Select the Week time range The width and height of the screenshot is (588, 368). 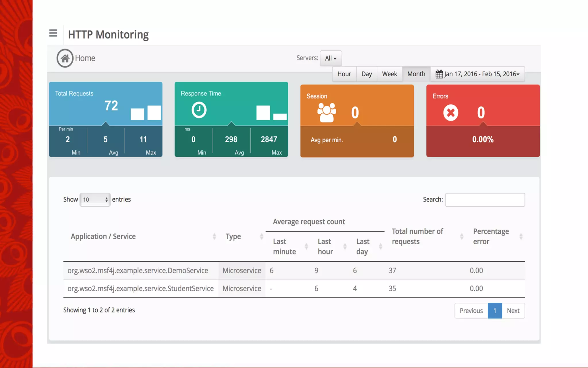coord(389,74)
